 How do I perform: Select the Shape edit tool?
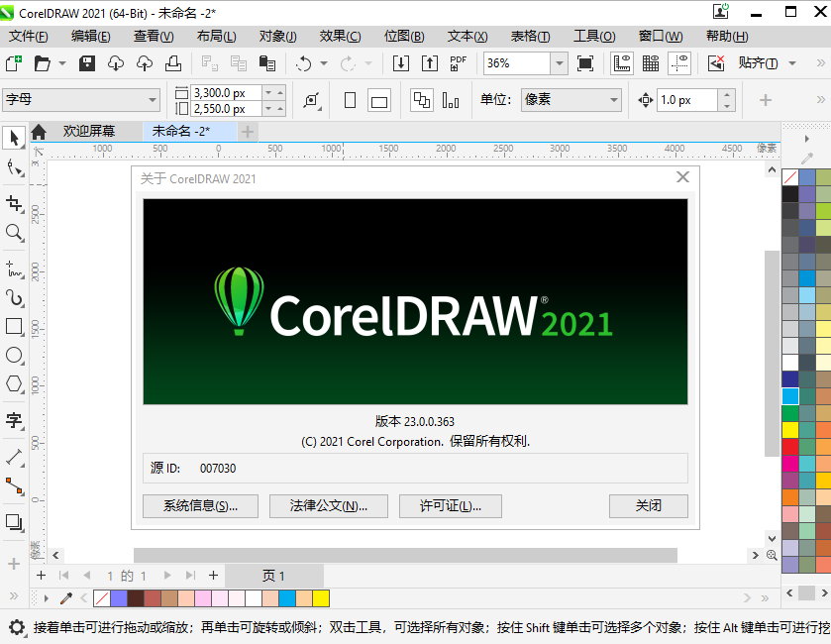(14, 168)
